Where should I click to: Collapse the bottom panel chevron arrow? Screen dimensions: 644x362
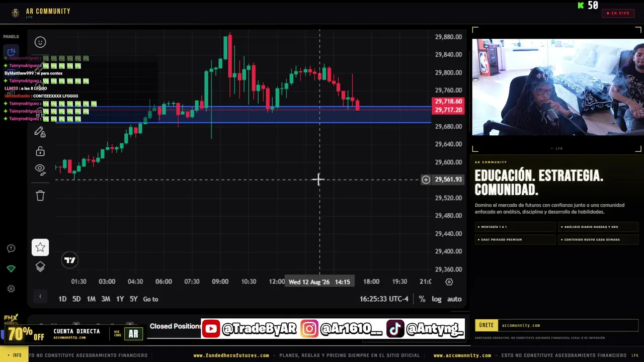coord(40,296)
